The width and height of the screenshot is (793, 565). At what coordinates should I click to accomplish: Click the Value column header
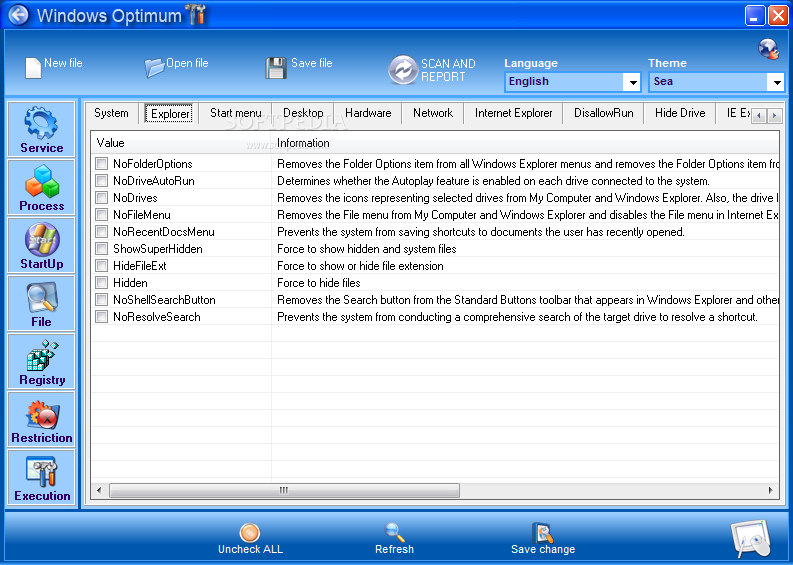click(181, 143)
